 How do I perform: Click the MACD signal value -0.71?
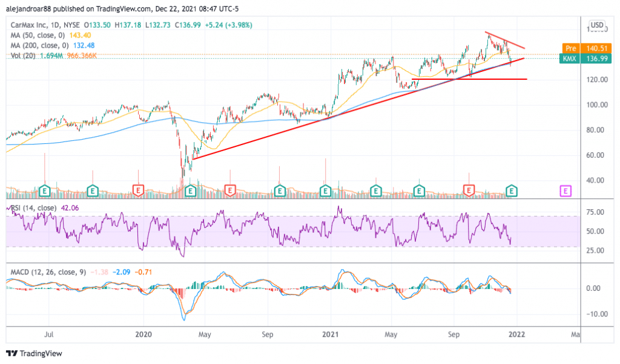tap(143, 272)
